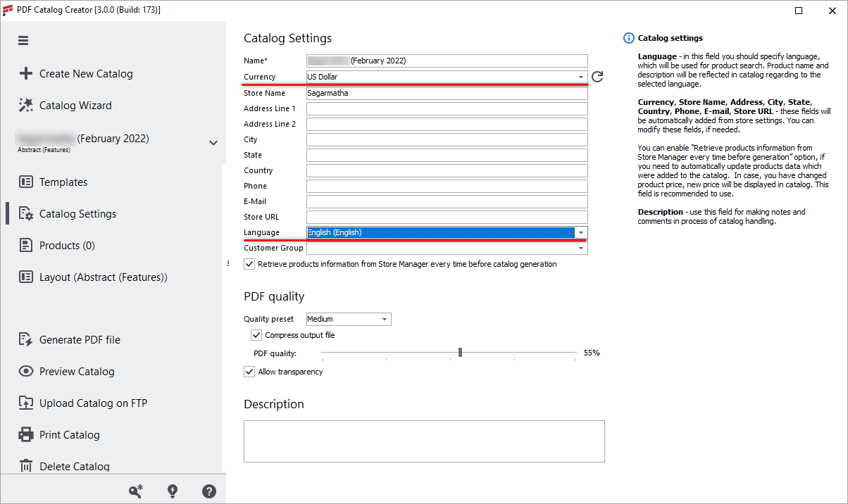Screen dimensions: 848x504
Task: Click the hamburger menu icon
Action: pyautogui.click(x=23, y=41)
